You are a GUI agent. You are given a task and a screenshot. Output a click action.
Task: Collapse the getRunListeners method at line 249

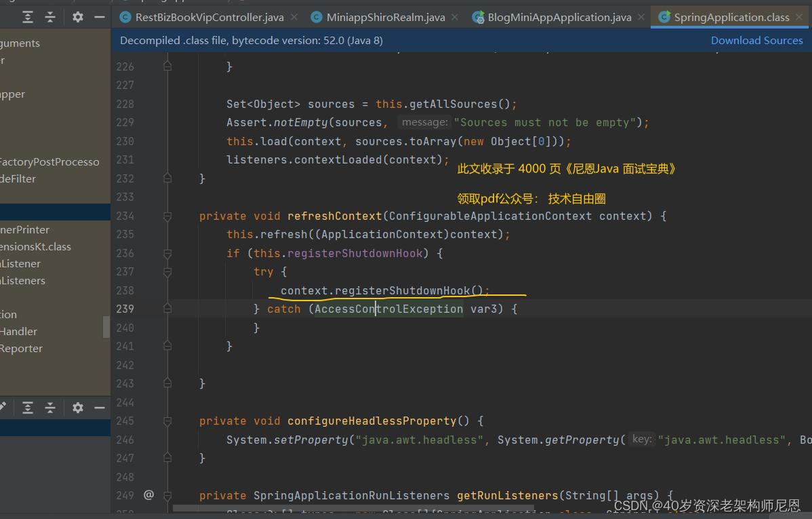click(167, 496)
